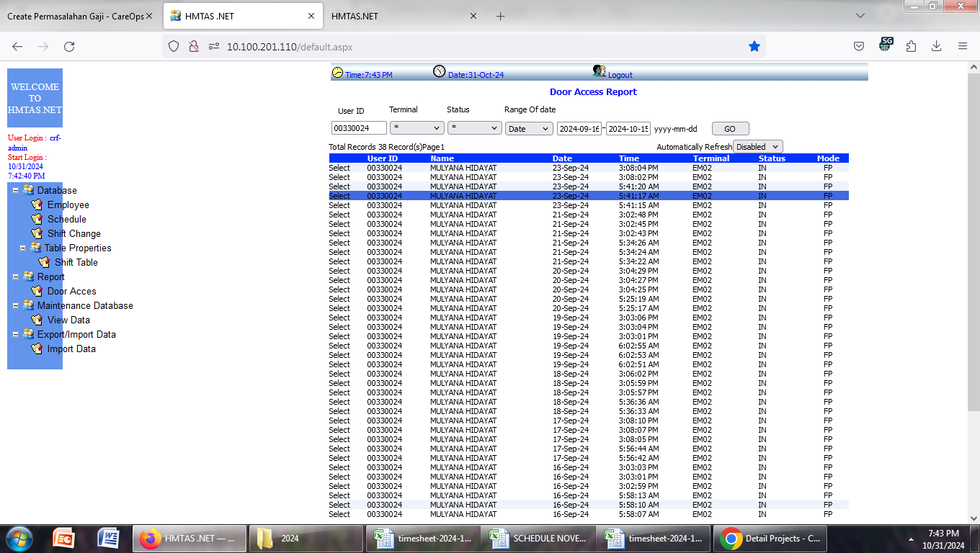
Task: Click the Schedule item icon
Action: (37, 219)
